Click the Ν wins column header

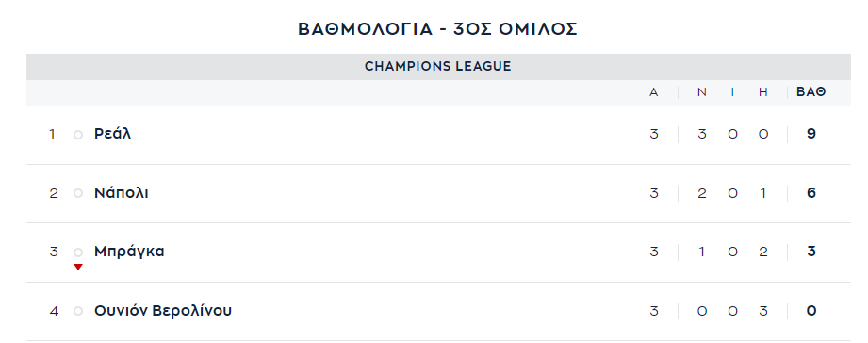[x=702, y=92]
